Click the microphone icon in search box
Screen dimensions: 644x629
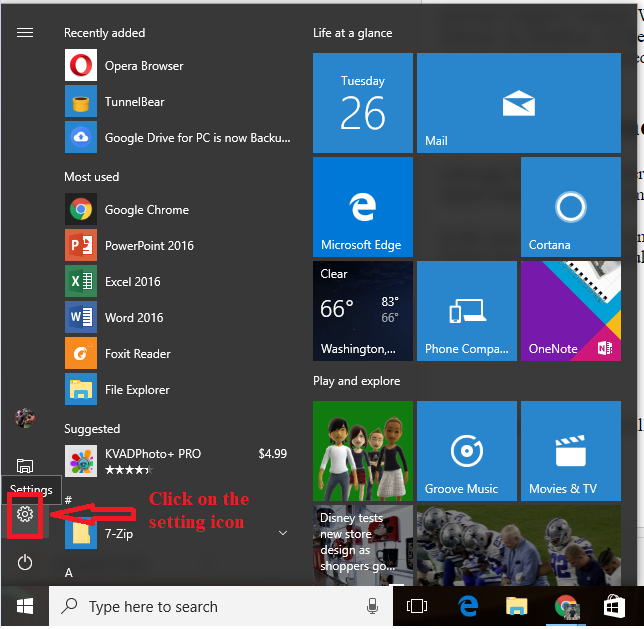tap(372, 606)
